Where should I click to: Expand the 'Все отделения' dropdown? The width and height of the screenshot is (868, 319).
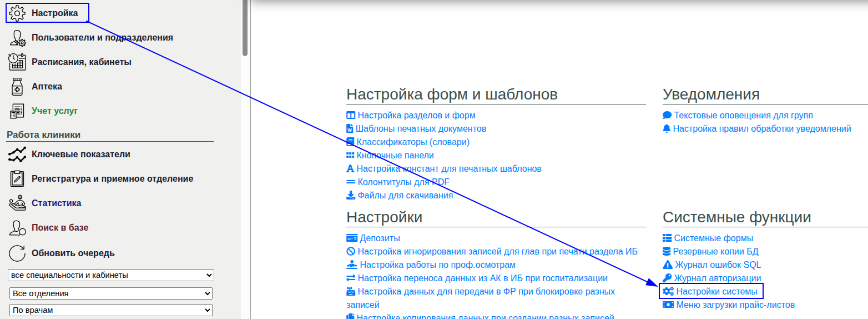point(112,293)
